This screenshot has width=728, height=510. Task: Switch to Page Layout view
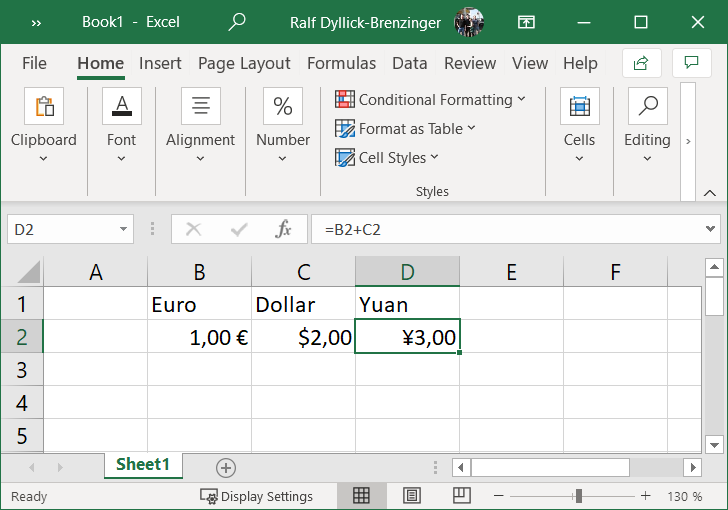411,496
